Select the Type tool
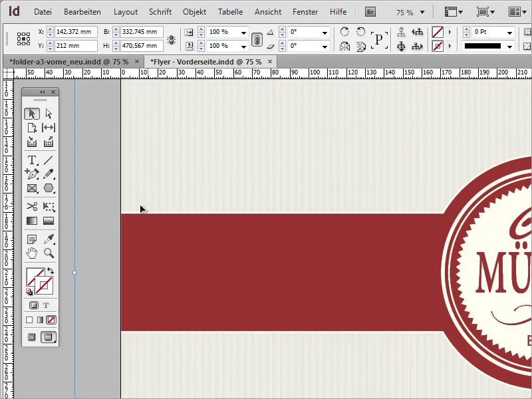Image resolution: width=532 pixels, height=399 pixels. click(32, 160)
